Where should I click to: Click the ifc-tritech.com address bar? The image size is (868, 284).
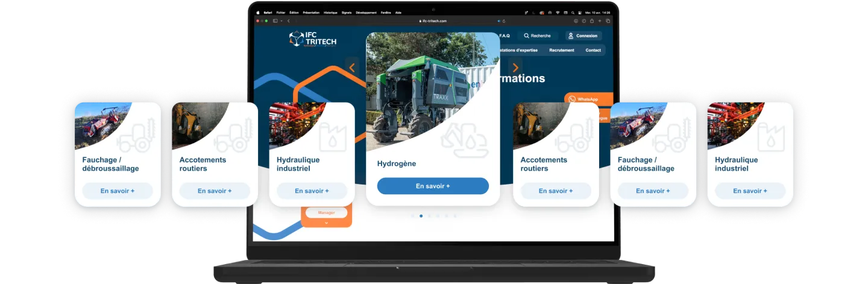434,21
